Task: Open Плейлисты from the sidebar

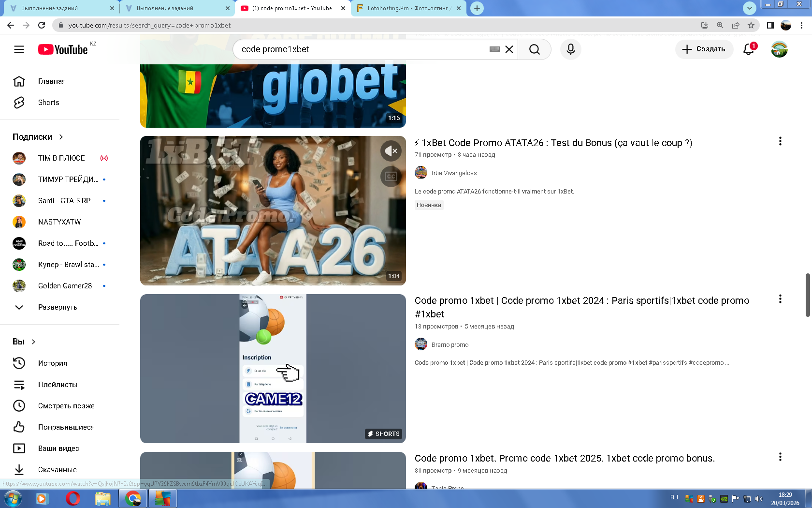Action: 59,385
